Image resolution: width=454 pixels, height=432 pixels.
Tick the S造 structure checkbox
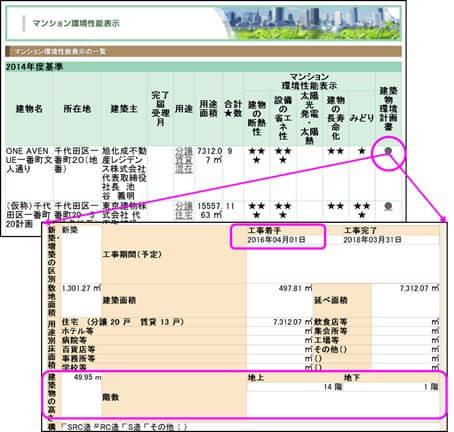coord(125,427)
